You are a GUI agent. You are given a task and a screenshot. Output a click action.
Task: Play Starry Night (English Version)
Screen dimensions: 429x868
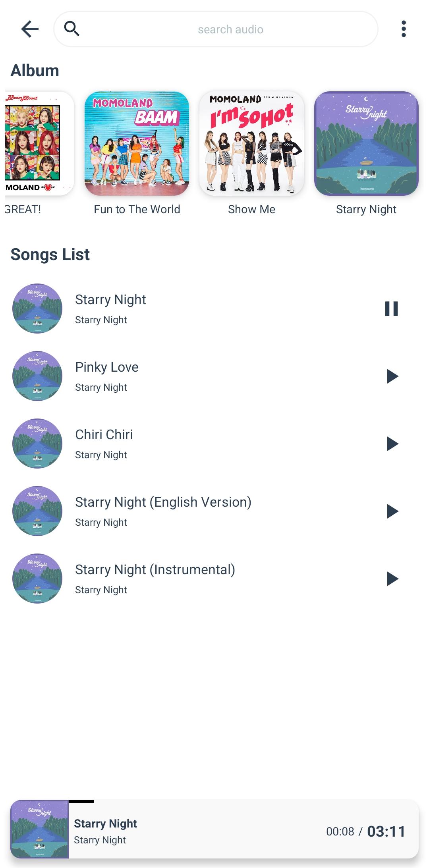point(392,511)
